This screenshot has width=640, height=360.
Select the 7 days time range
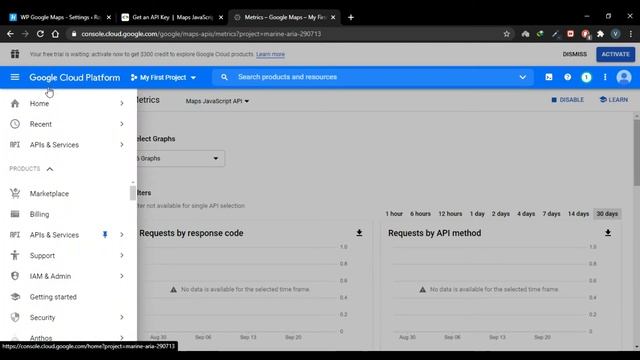(x=551, y=213)
